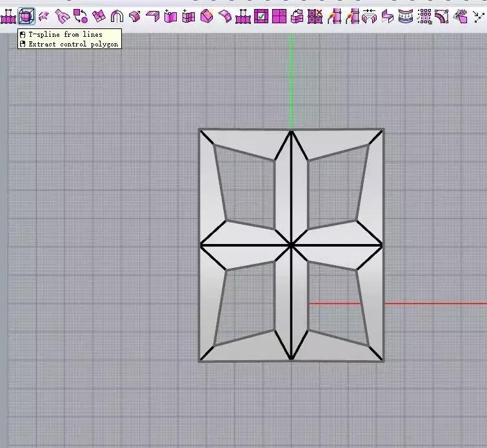The image size is (487, 448).
Task: Choose the first paintbrush pipe icon
Action: (x=334, y=16)
